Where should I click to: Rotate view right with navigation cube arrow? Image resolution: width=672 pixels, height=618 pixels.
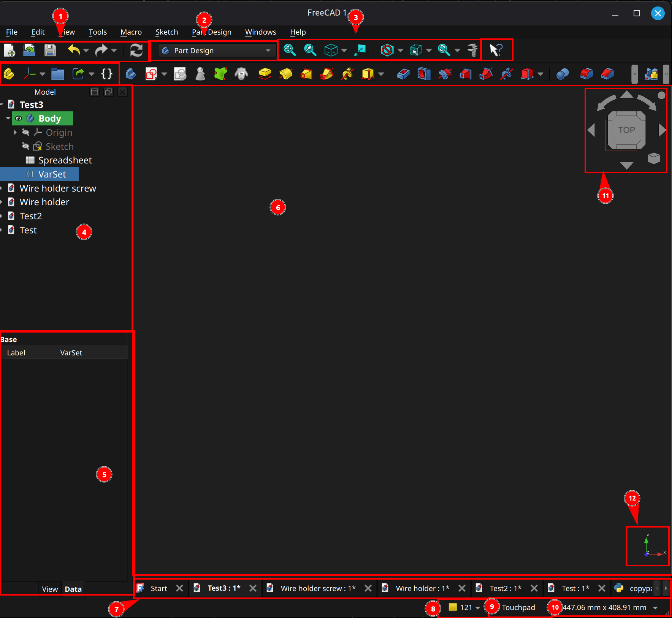662,130
